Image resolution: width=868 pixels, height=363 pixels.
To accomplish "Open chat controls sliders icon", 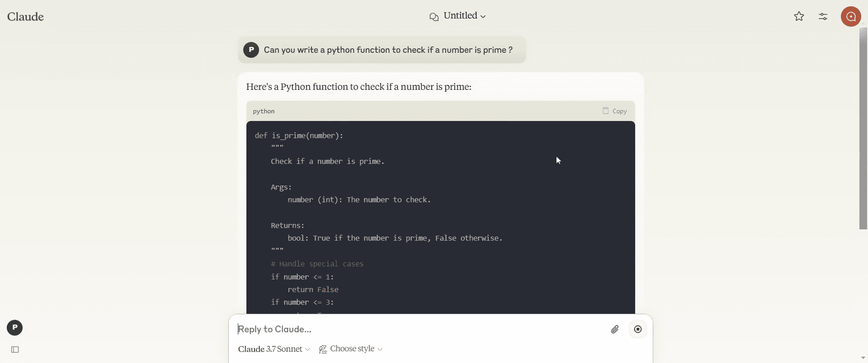I will pos(823,17).
